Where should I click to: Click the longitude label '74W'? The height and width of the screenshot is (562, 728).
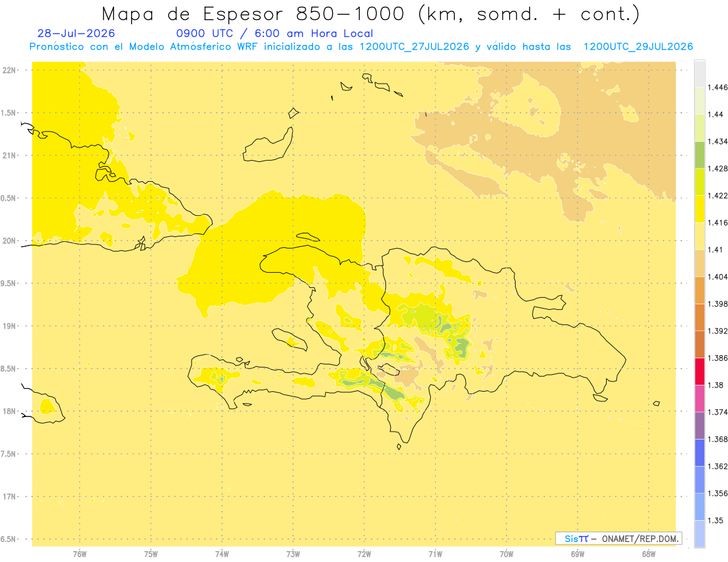(222, 554)
